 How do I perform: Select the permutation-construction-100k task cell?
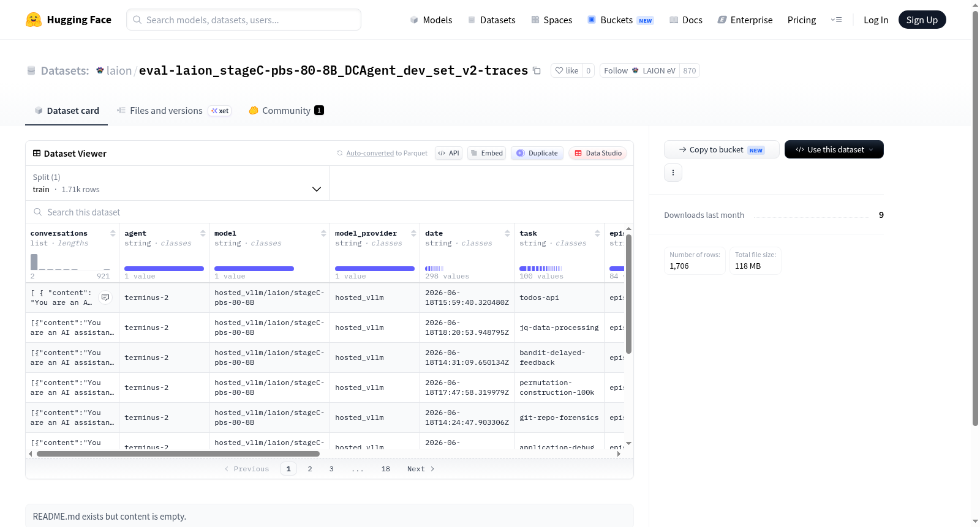pos(559,387)
